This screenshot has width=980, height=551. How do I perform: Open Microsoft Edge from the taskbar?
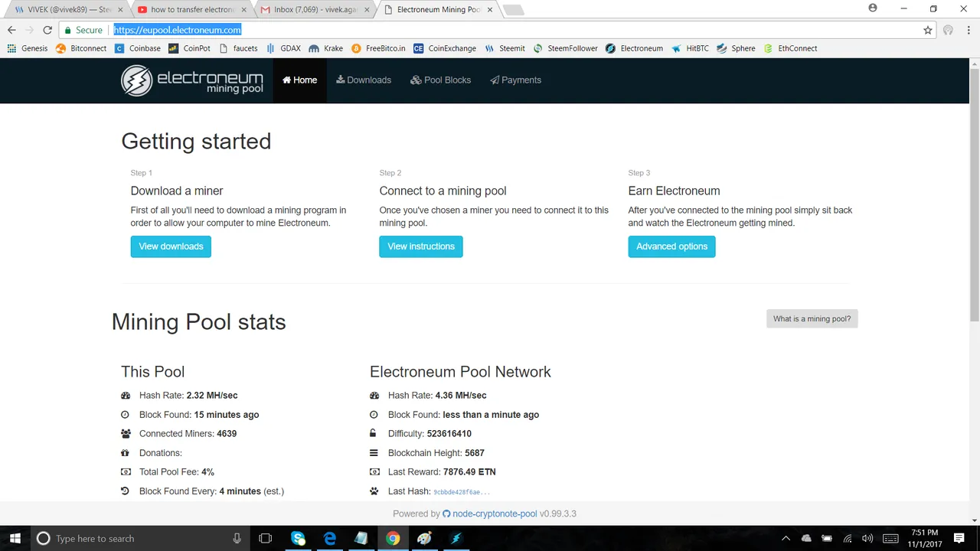pos(330,539)
